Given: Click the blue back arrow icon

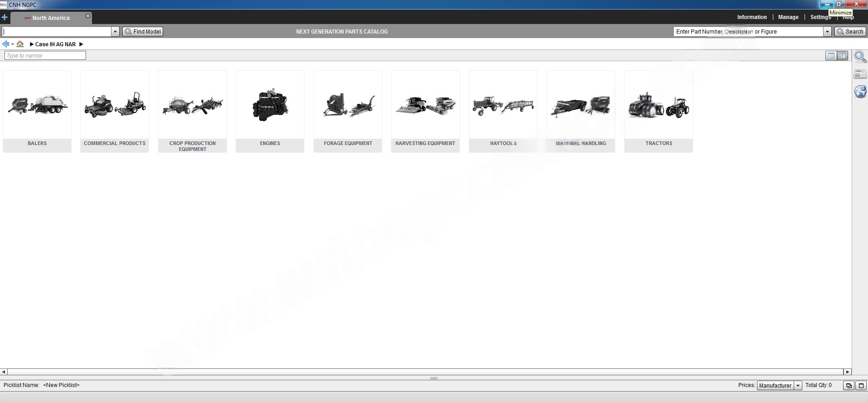Looking at the screenshot, I should click(x=5, y=44).
